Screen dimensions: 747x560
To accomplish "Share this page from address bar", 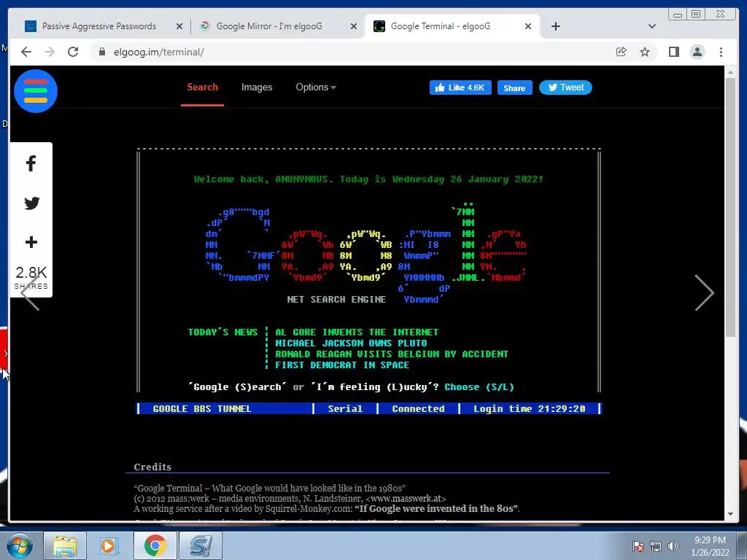I will click(x=622, y=52).
